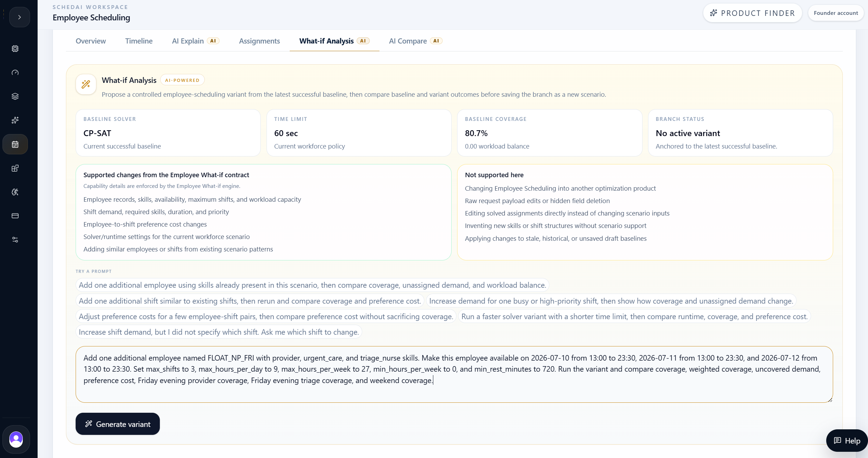Click the Time Limit 60 sec value
The image size is (868, 458).
click(286, 133)
